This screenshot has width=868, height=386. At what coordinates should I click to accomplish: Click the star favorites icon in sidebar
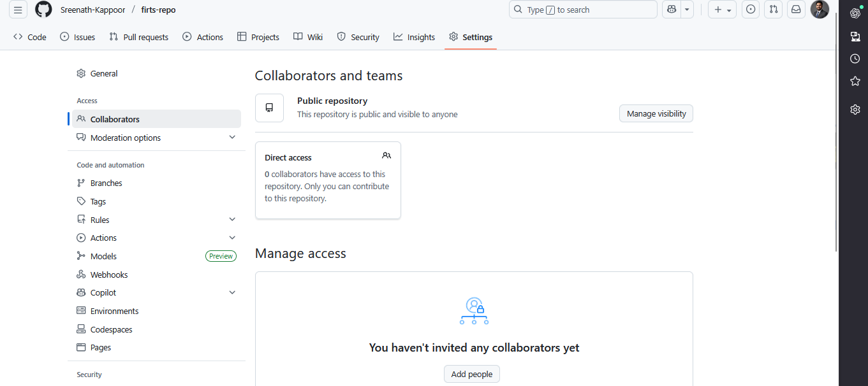855,81
